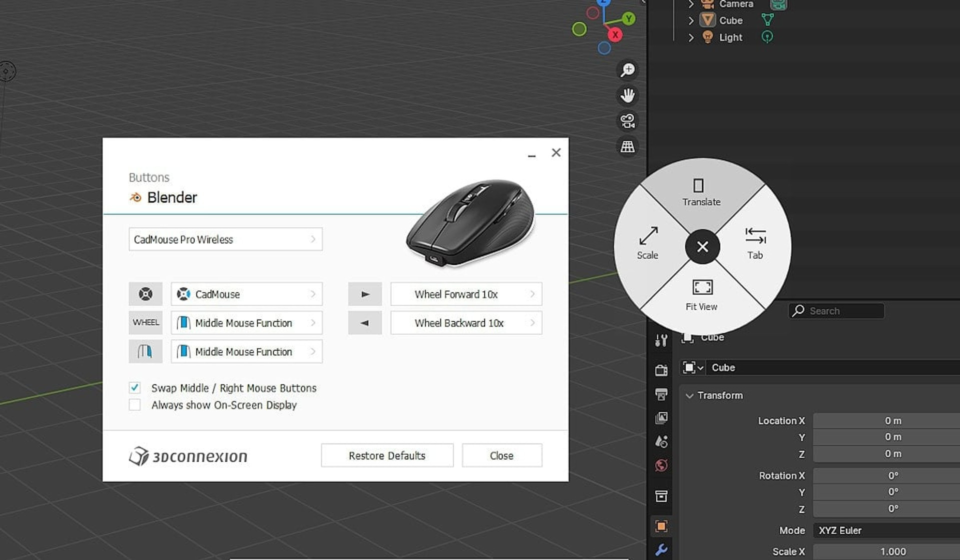Click the Location X value field

[886, 420]
